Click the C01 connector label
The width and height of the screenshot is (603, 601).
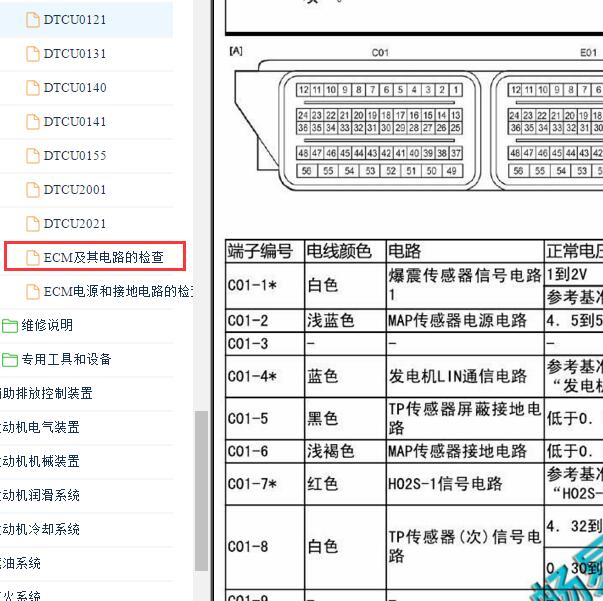380,52
